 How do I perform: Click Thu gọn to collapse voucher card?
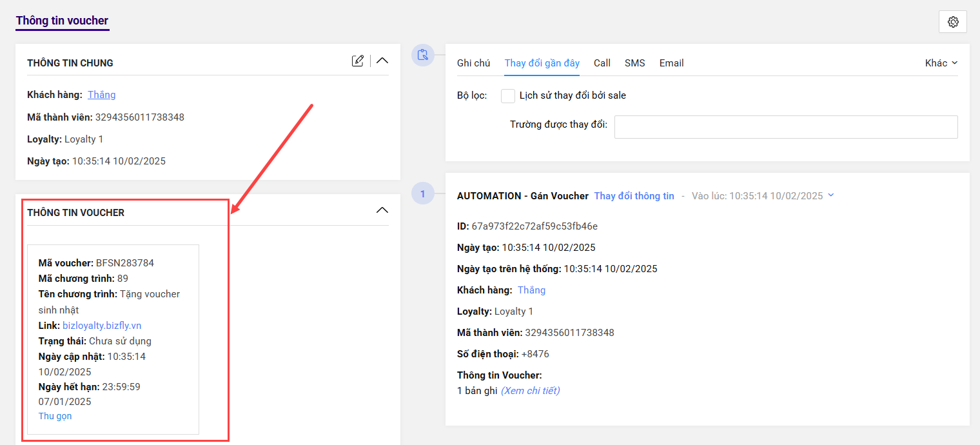[x=55, y=416]
